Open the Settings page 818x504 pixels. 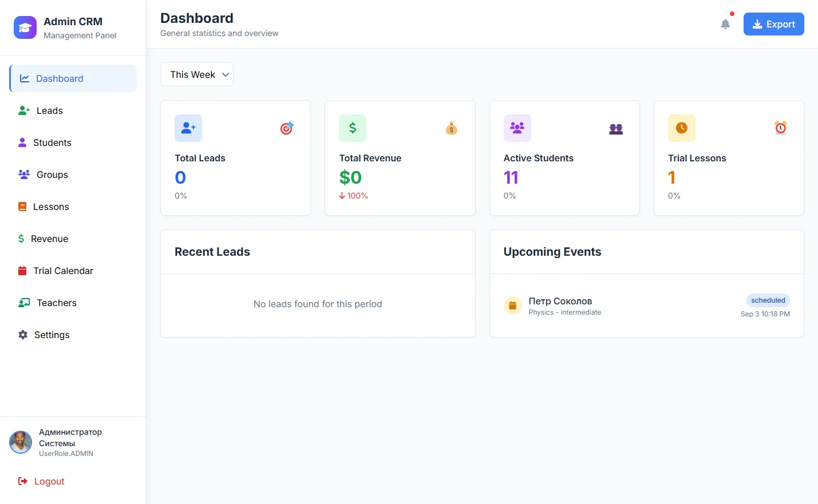(73, 335)
